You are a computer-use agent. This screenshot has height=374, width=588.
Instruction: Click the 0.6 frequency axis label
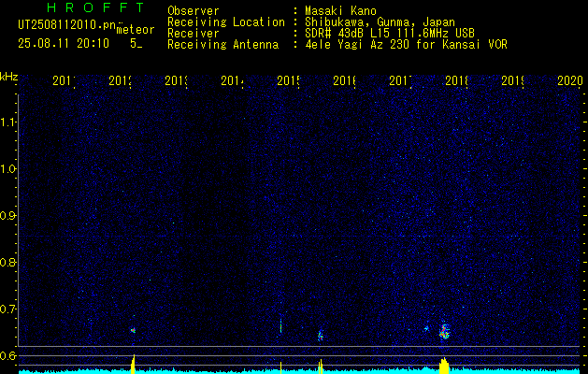8,355
